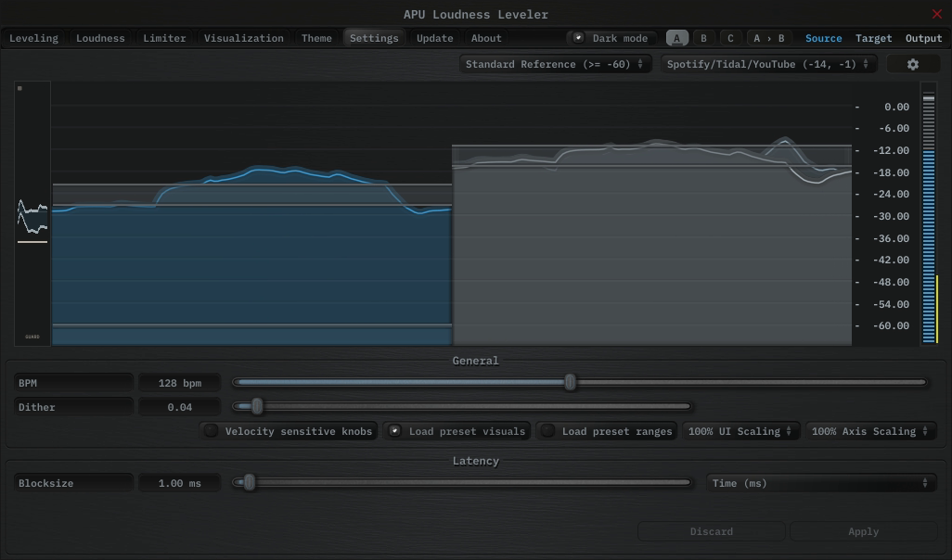Viewport: 952px width, 560px height.
Task: Click the Apply button
Action: 863,531
